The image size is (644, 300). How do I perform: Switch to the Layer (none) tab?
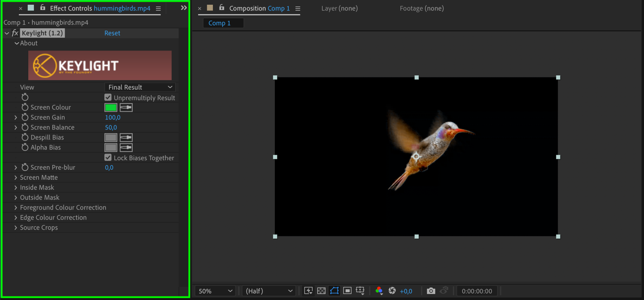(339, 8)
